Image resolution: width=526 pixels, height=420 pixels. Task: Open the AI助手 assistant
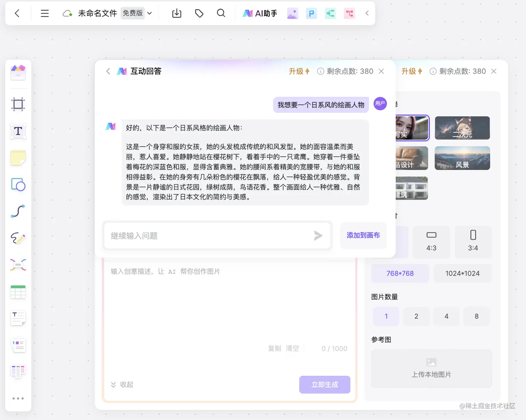pos(260,13)
